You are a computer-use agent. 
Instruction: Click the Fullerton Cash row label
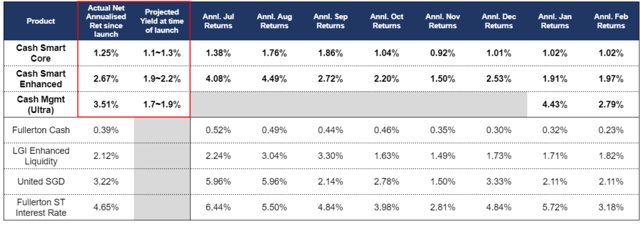pyautogui.click(x=41, y=130)
